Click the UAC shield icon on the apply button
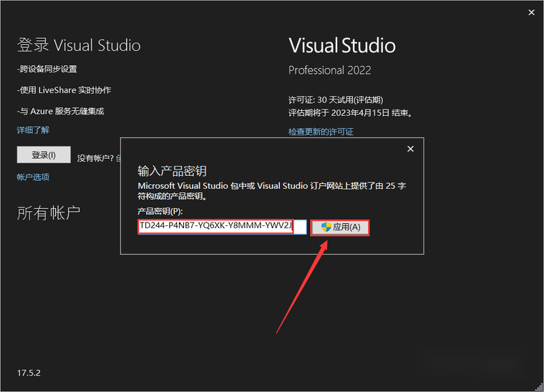Image resolution: width=544 pixels, height=392 pixels. pyautogui.click(x=326, y=227)
